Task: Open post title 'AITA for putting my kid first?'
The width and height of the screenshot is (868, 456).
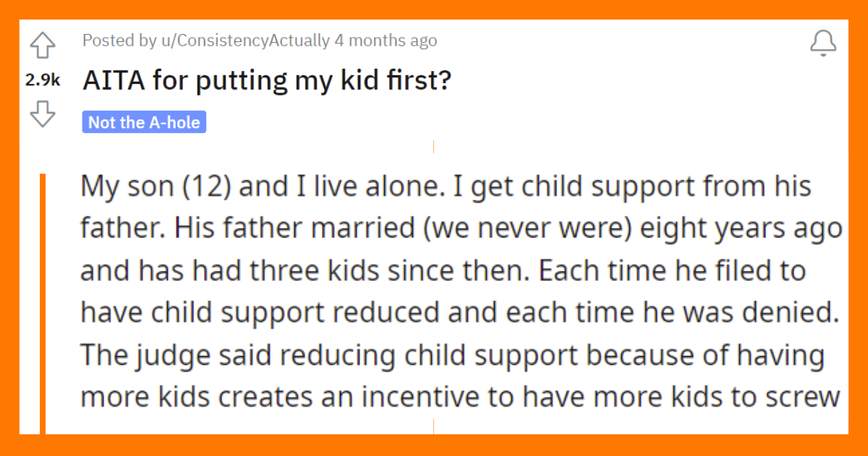Action: click(268, 80)
